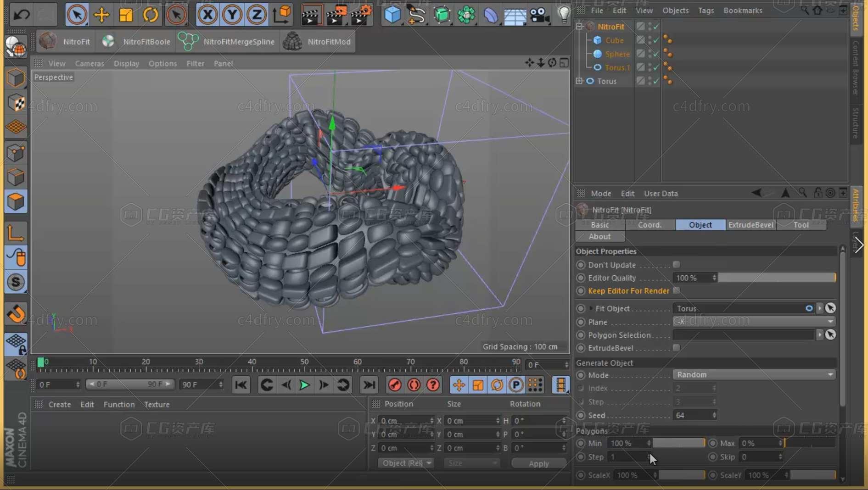
Task: Play the animation forward
Action: pyautogui.click(x=304, y=385)
